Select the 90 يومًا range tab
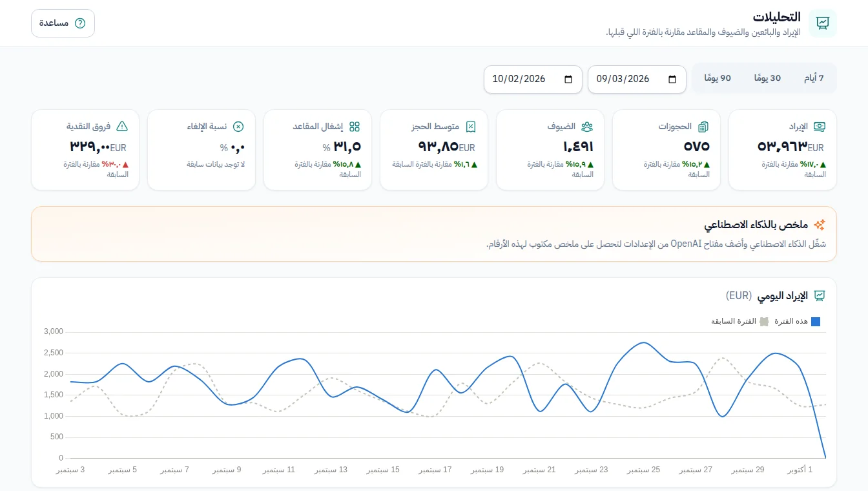This screenshot has height=491, width=868. point(718,78)
